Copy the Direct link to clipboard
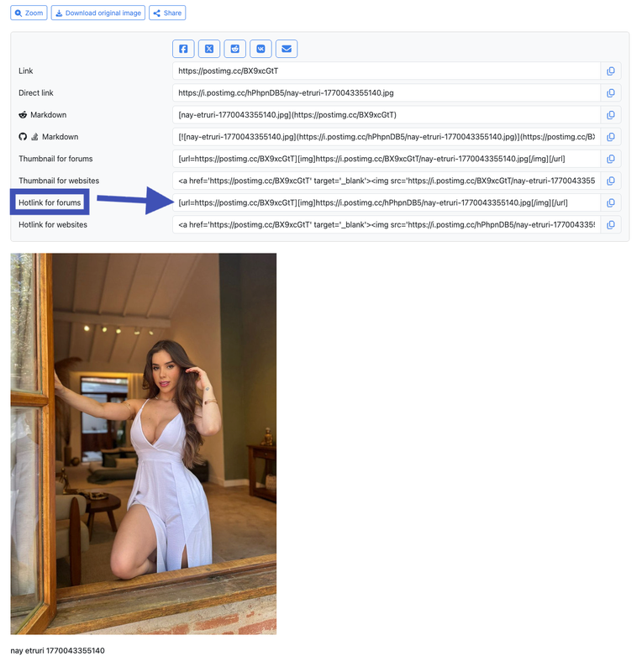The width and height of the screenshot is (642, 672). [611, 93]
